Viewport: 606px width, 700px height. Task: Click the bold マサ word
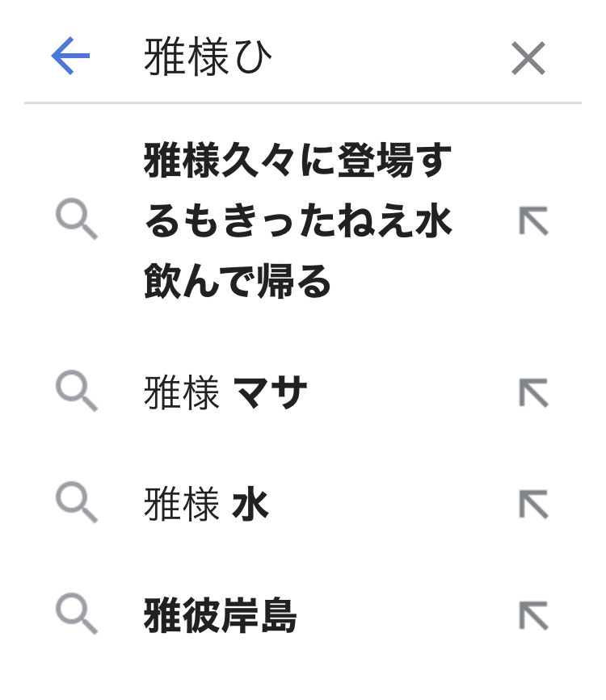point(271,394)
